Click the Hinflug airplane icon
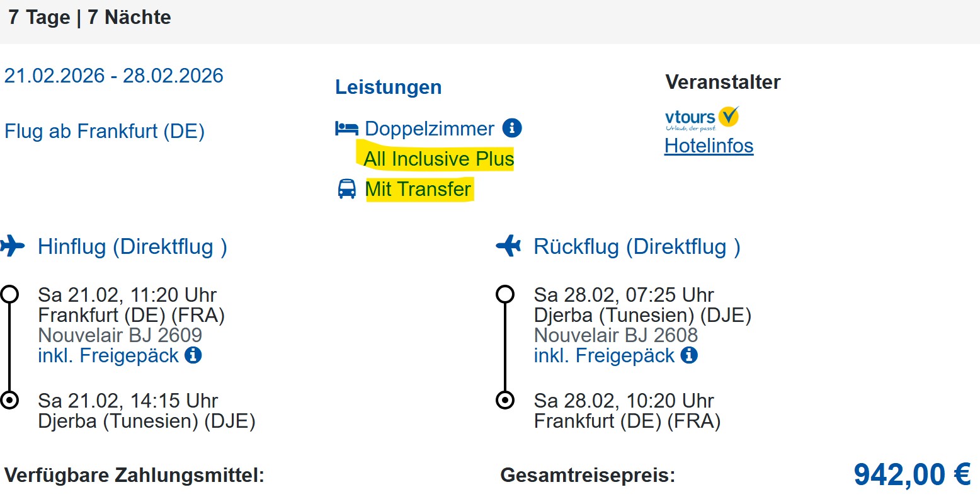This screenshot has height=504, width=980. (x=12, y=246)
